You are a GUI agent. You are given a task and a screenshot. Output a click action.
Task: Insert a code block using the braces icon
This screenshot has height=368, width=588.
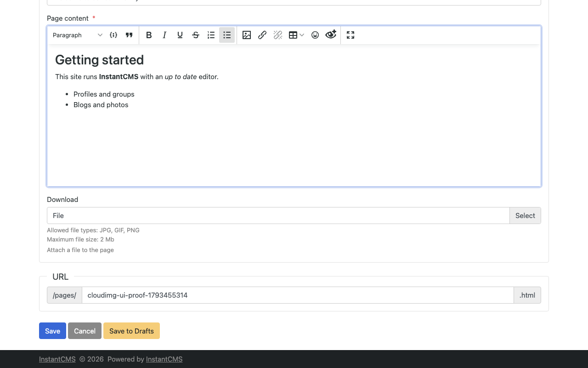point(113,35)
